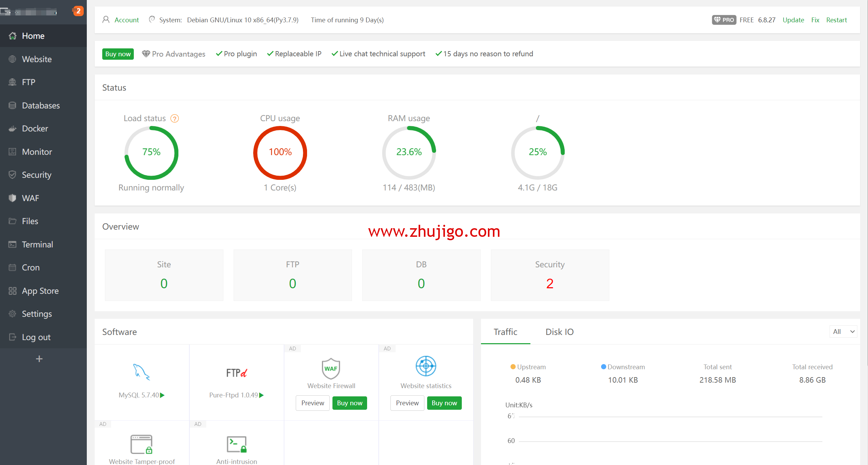The height and width of the screenshot is (465, 868).
Task: Open the Monitor page
Action: pos(43,152)
